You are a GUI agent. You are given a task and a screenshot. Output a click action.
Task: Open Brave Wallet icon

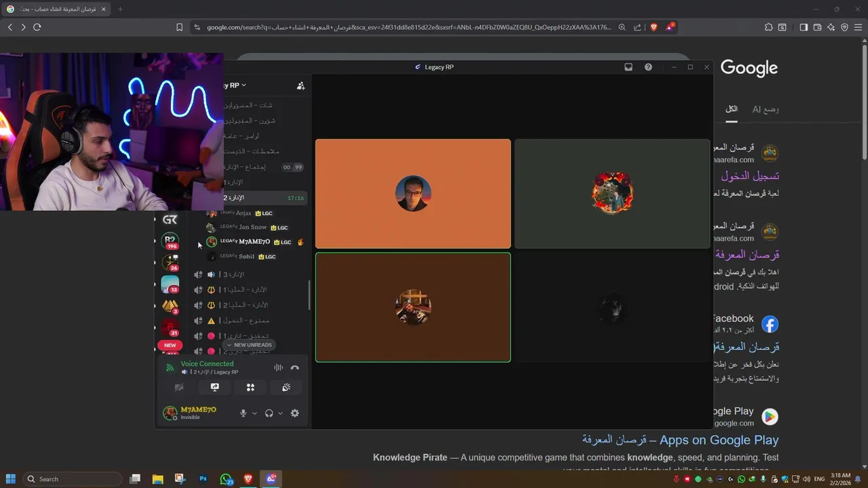(817, 27)
